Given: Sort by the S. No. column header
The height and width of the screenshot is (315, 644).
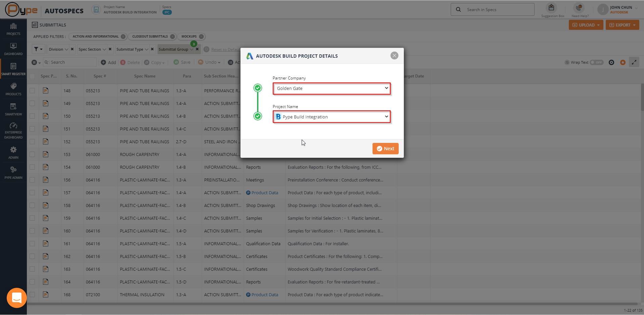Looking at the screenshot, I should [x=71, y=76].
